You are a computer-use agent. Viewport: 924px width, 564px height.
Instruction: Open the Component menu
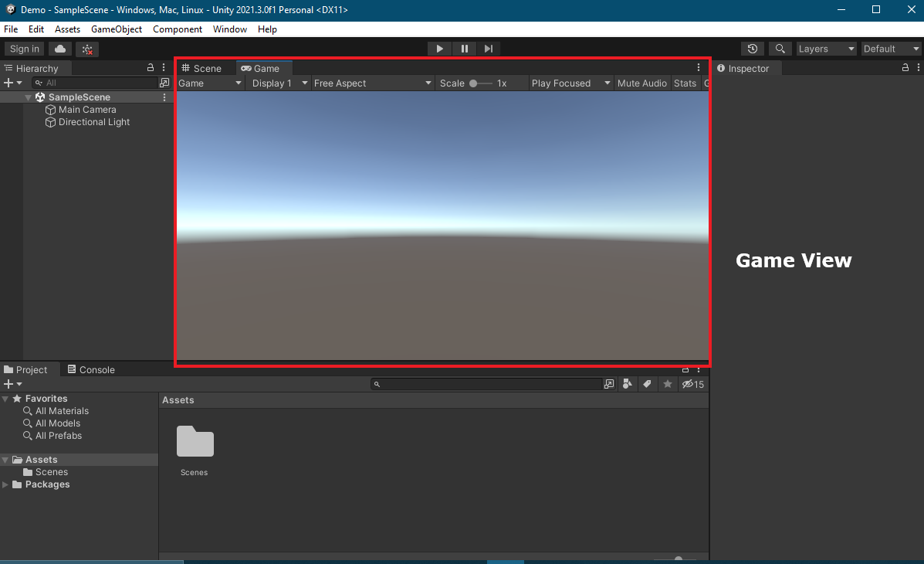[178, 29]
